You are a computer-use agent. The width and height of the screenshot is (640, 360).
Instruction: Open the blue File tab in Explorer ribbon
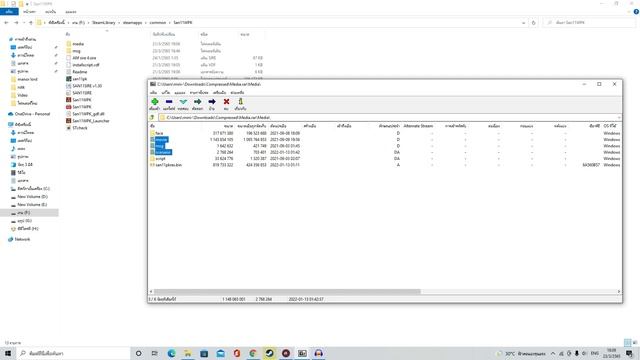click(9, 12)
